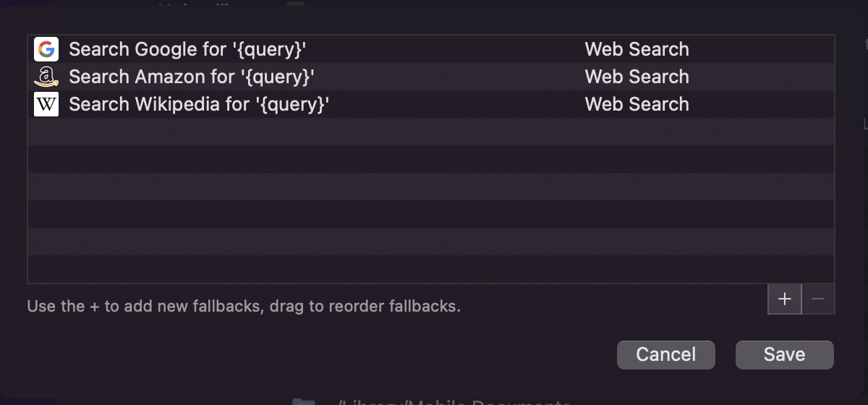Screen dimensions: 868x405
Task: Click Web Search type on the Google row
Action: click(637, 49)
